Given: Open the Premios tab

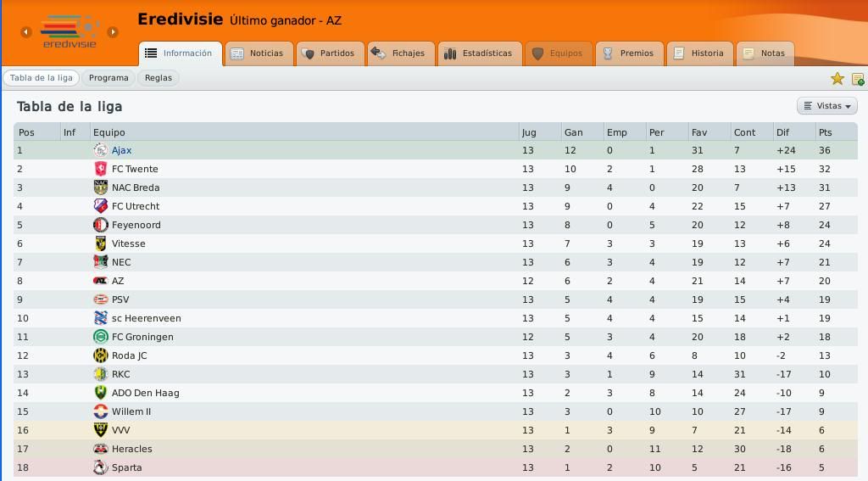Looking at the screenshot, I should [x=630, y=53].
